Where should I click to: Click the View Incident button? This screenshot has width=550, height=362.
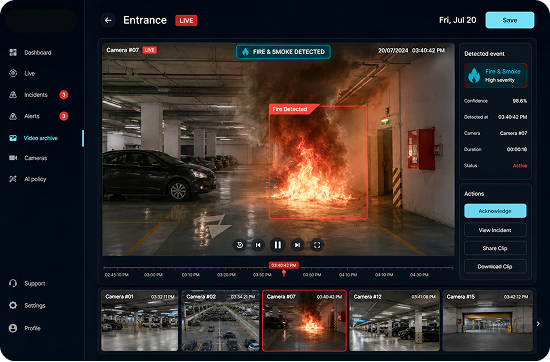tap(495, 230)
